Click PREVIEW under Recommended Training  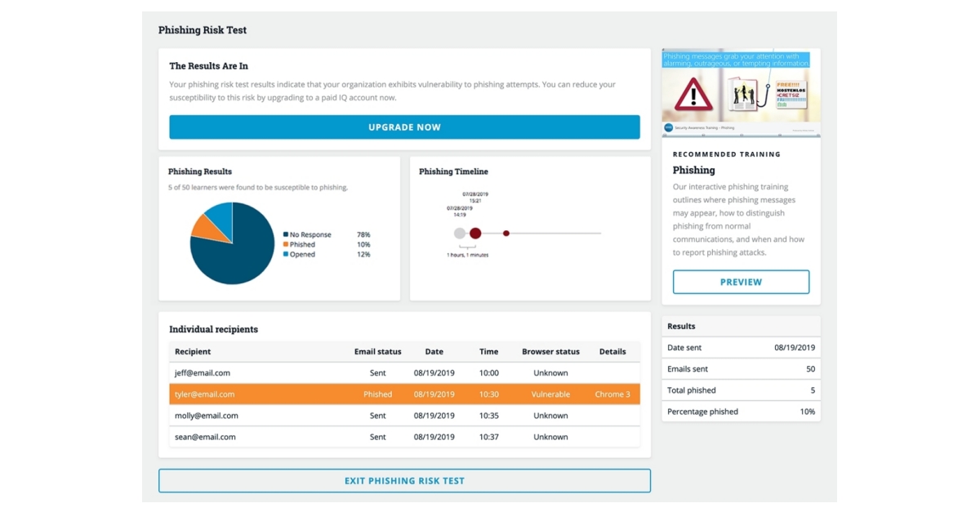(740, 281)
